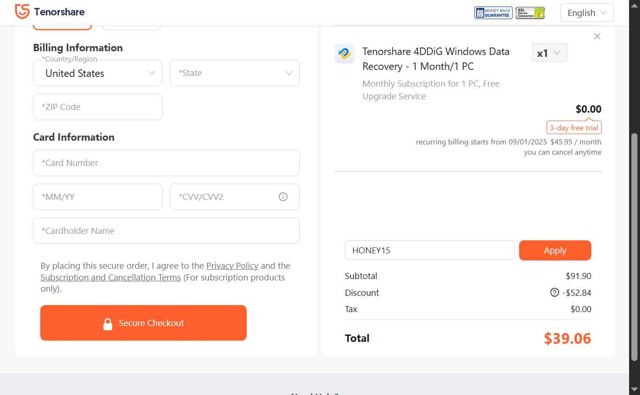Image resolution: width=640 pixels, height=395 pixels.
Task: Open Subscription and Cancellation Terms link
Action: [111, 277]
